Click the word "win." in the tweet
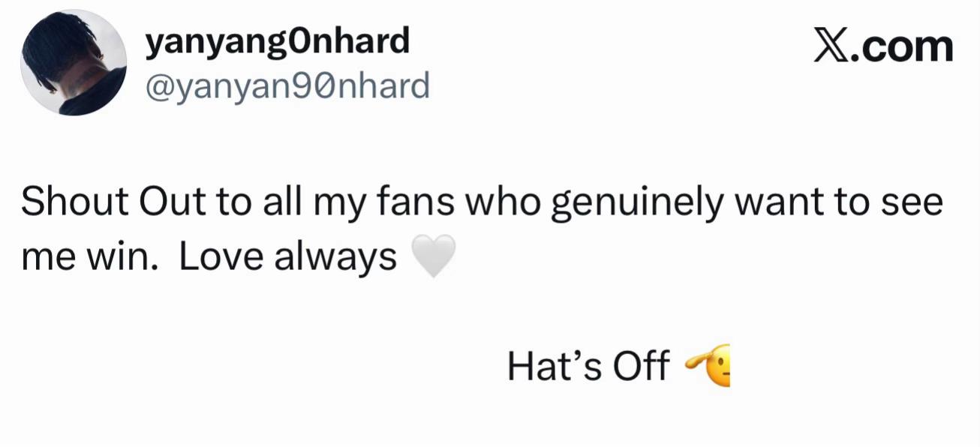This screenshot has height=447, width=980. pos(125,257)
